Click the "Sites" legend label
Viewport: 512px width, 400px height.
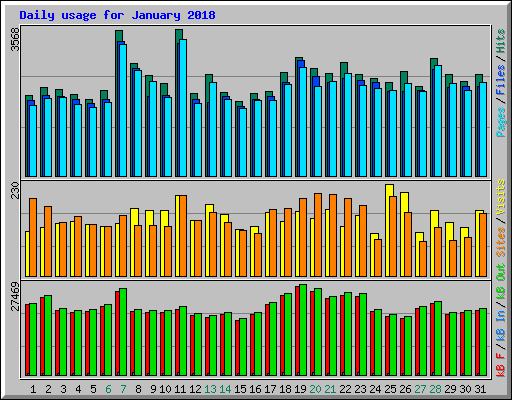tap(501, 242)
